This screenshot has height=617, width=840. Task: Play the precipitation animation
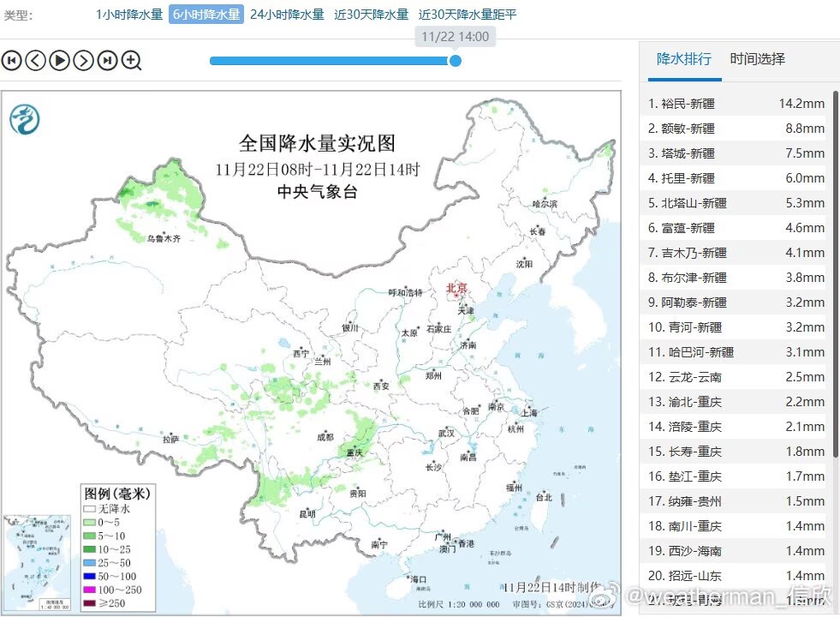[59, 60]
